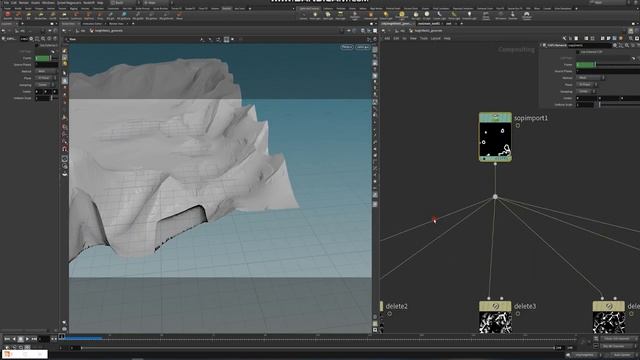The height and width of the screenshot is (360, 640).
Task: Open the Sampling dropdown in left parameter pane
Action: [46, 84]
